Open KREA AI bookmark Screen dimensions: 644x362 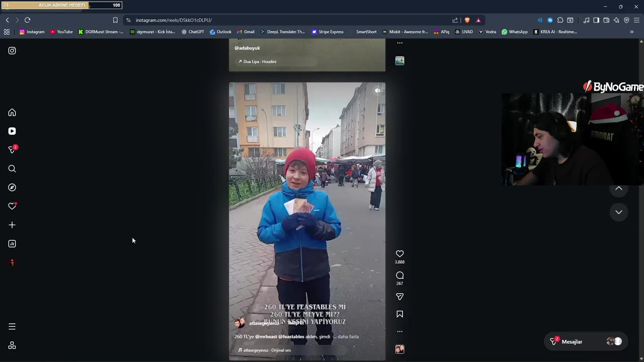coord(555,32)
